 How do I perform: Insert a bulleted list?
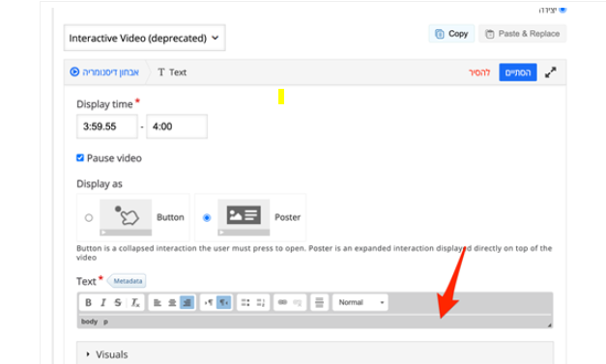pos(245,302)
